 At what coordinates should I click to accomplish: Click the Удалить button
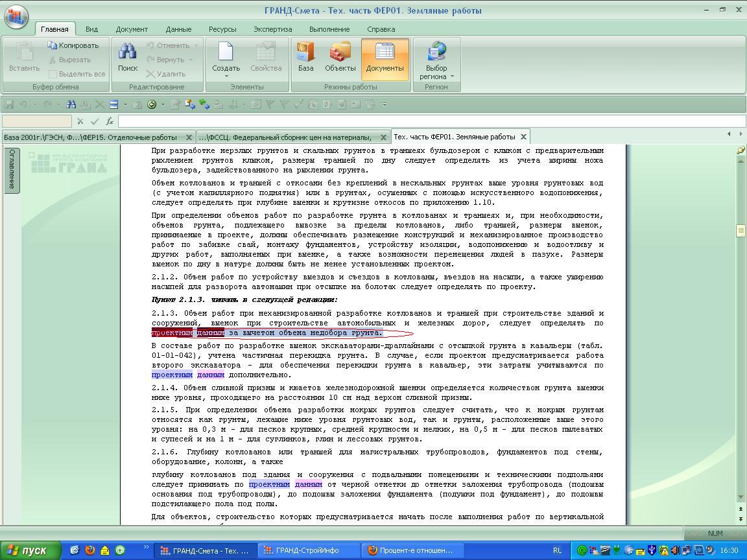[x=166, y=74]
